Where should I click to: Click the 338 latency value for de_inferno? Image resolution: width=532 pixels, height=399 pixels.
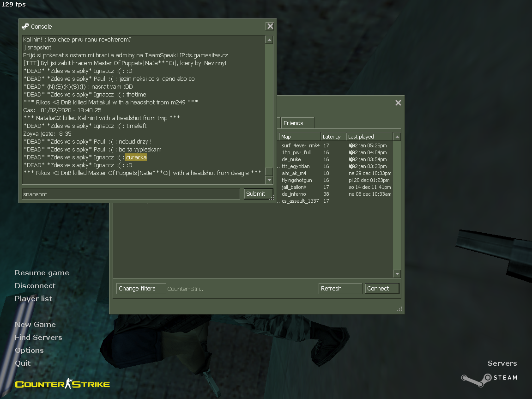326,194
